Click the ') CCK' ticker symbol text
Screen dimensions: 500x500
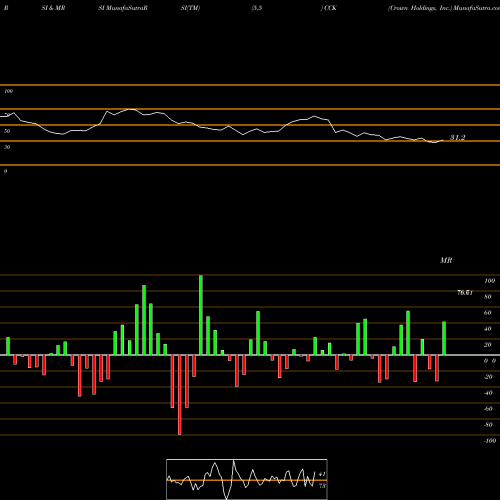point(329,8)
